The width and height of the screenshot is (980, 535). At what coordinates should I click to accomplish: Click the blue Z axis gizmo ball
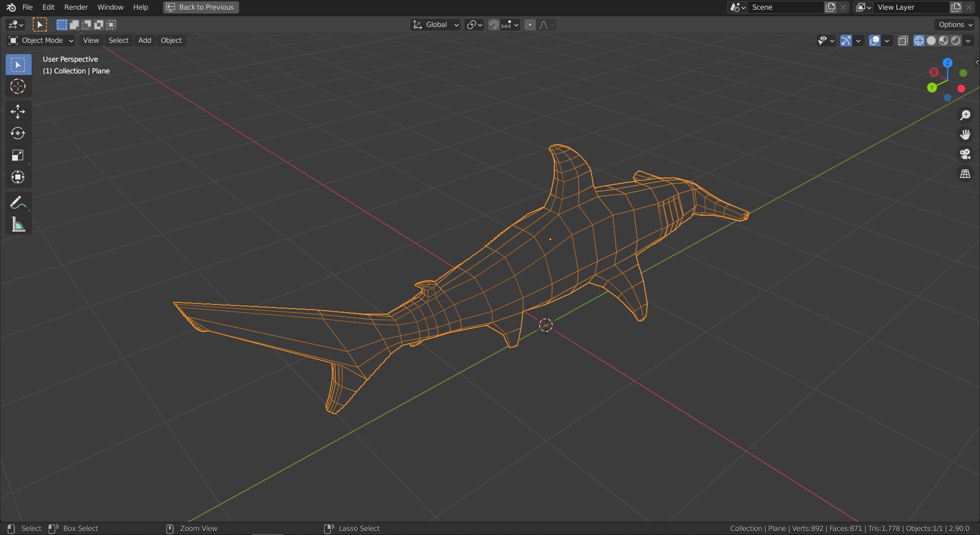[947, 63]
